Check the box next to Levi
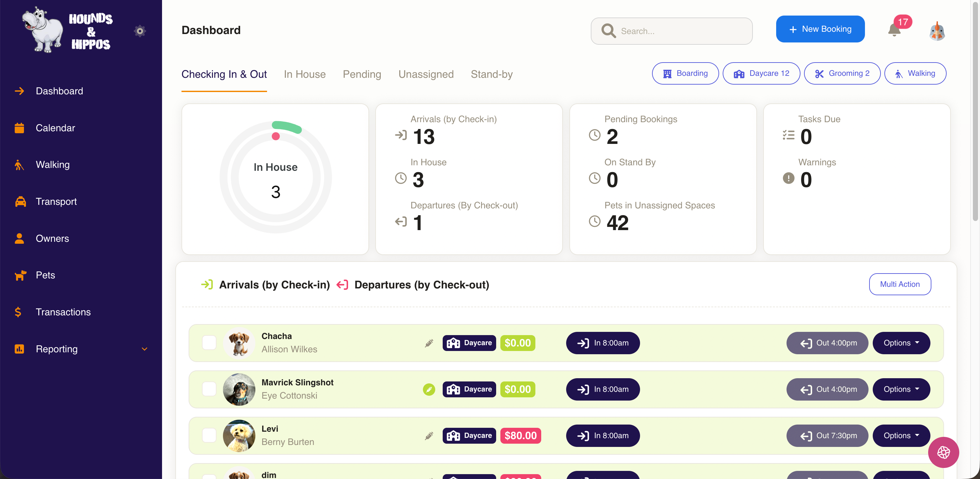980x479 pixels. pyautogui.click(x=209, y=436)
